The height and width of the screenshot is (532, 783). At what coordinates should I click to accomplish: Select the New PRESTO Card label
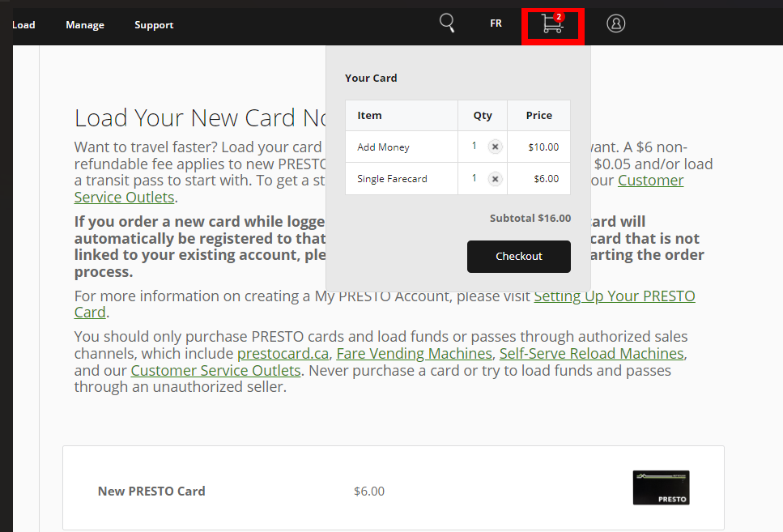coord(151,491)
